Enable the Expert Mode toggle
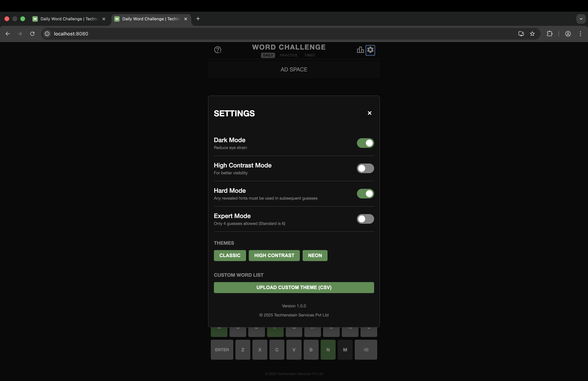The width and height of the screenshot is (588, 381). [365, 219]
